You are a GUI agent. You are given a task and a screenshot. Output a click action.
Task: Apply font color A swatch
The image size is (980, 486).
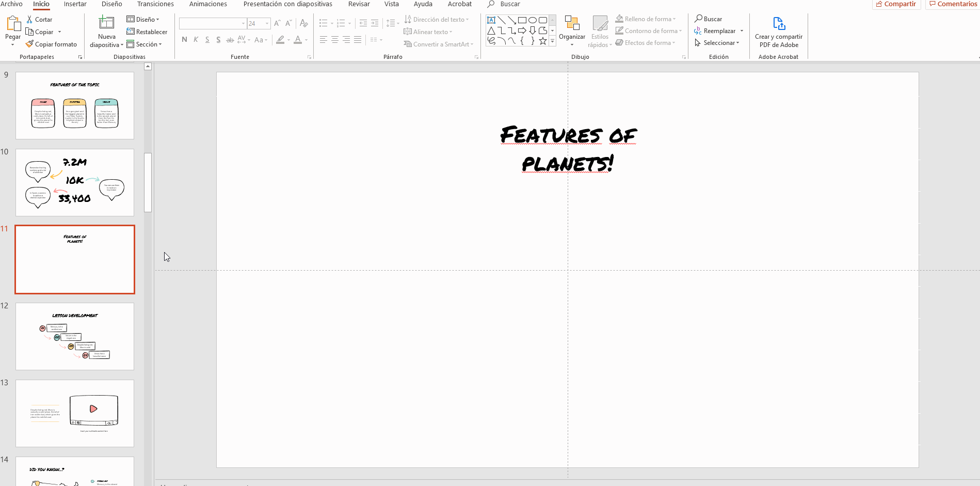(x=298, y=40)
